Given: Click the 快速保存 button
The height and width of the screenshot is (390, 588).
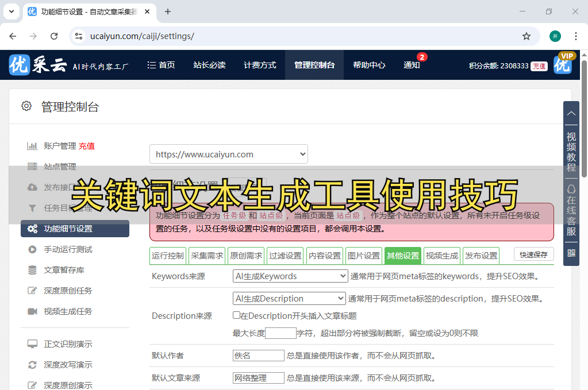Looking at the screenshot, I should (533, 255).
